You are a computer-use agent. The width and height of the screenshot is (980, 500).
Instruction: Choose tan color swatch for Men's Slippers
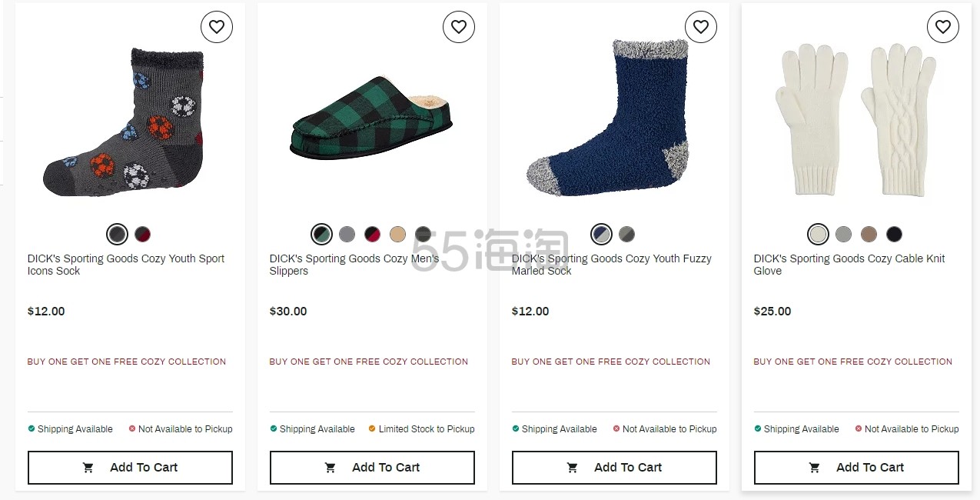397,234
